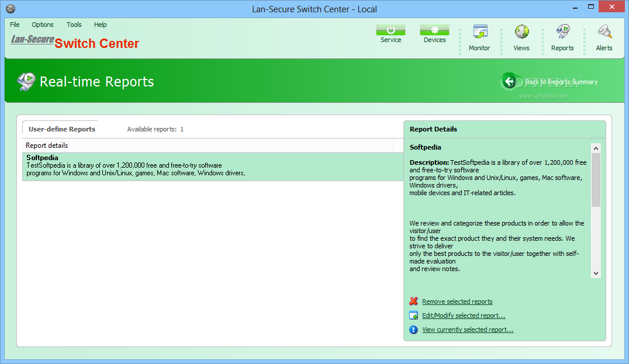Click the Report details column header
629x364 pixels.
pos(208,145)
